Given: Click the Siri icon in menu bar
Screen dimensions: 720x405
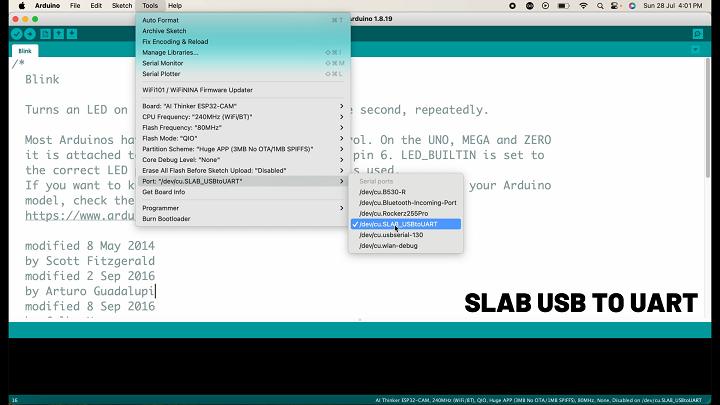Looking at the screenshot, I should tap(632, 6).
